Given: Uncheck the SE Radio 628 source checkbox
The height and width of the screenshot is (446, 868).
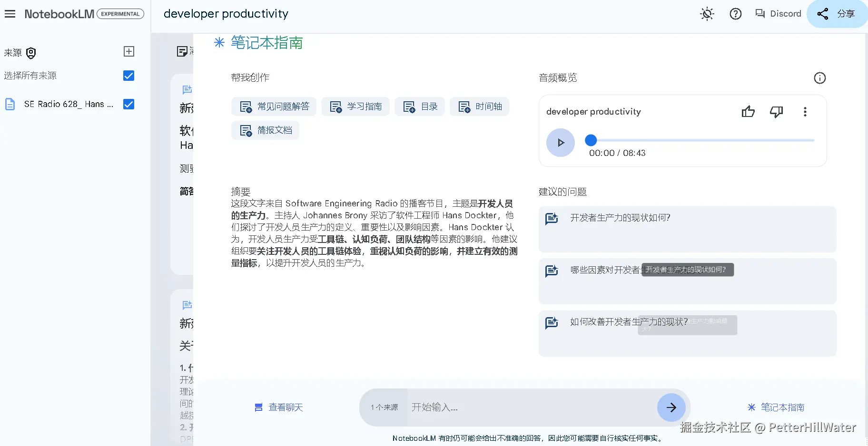Looking at the screenshot, I should tap(128, 104).
